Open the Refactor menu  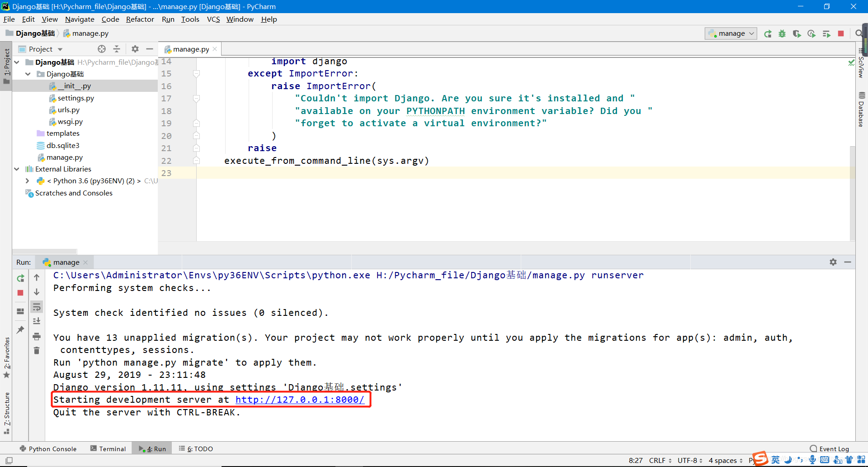point(140,19)
